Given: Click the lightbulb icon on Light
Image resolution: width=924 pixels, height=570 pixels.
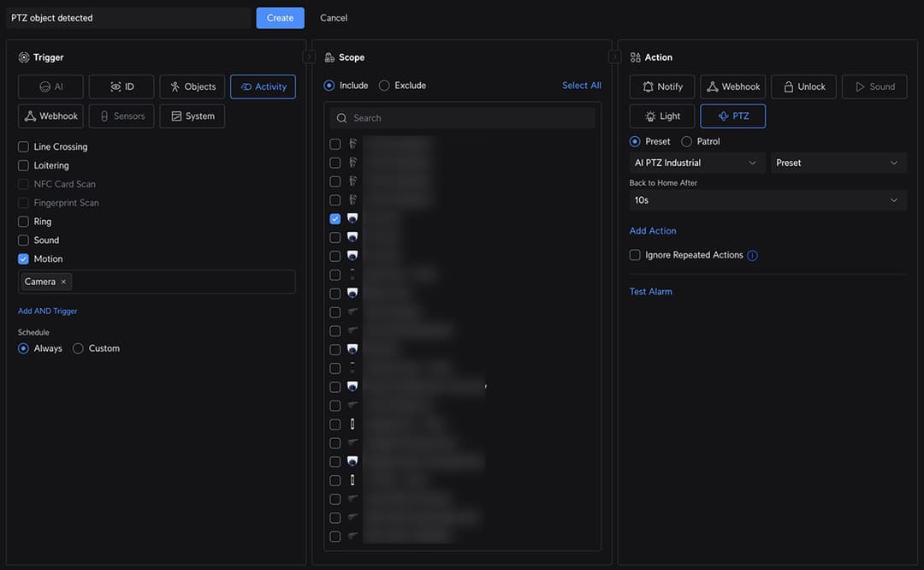Looking at the screenshot, I should tap(650, 116).
